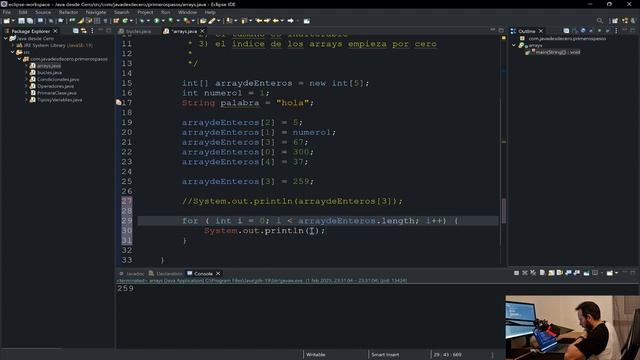640x360 pixels.
Task: Click the green Run toolbar button
Action: [156, 20]
